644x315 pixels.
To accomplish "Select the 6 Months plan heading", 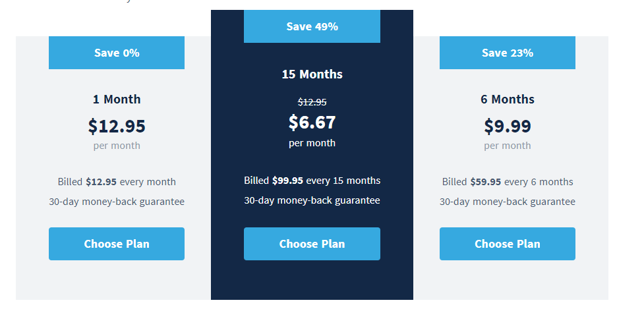I will click(508, 100).
